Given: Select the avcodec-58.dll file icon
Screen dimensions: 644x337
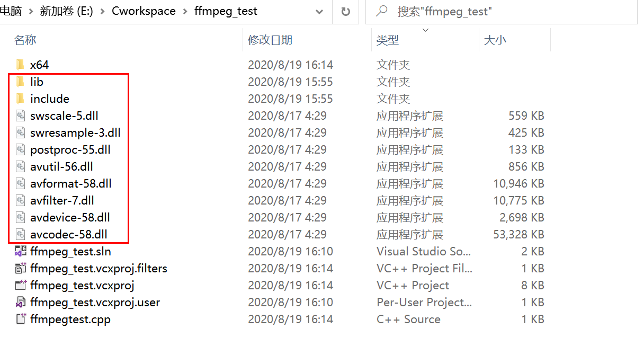Looking at the screenshot, I should tap(20, 234).
